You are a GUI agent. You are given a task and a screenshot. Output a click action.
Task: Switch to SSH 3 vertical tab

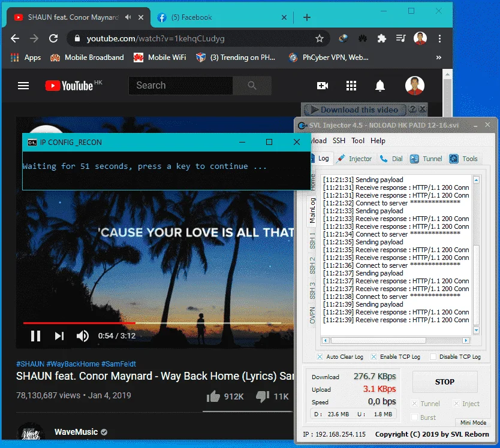click(x=312, y=290)
